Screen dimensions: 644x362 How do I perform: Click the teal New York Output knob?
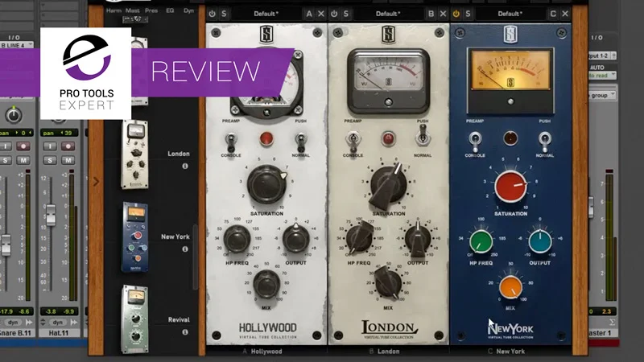pyautogui.click(x=540, y=242)
